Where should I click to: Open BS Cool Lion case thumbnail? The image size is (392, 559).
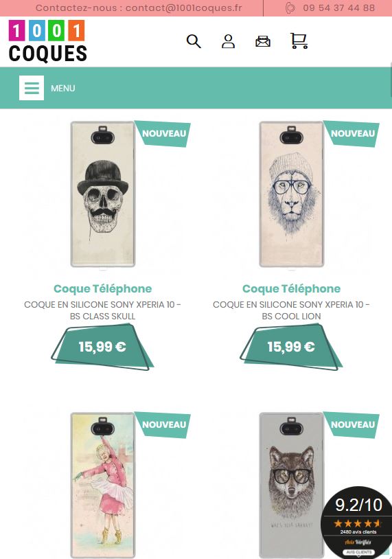[x=292, y=194]
